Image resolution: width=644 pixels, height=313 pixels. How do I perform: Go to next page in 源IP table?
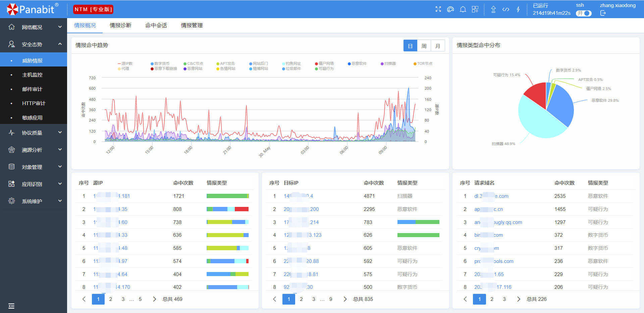155,299
